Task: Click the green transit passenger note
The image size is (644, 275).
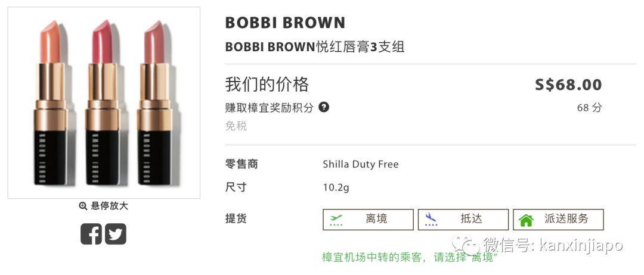Action: click(410, 257)
